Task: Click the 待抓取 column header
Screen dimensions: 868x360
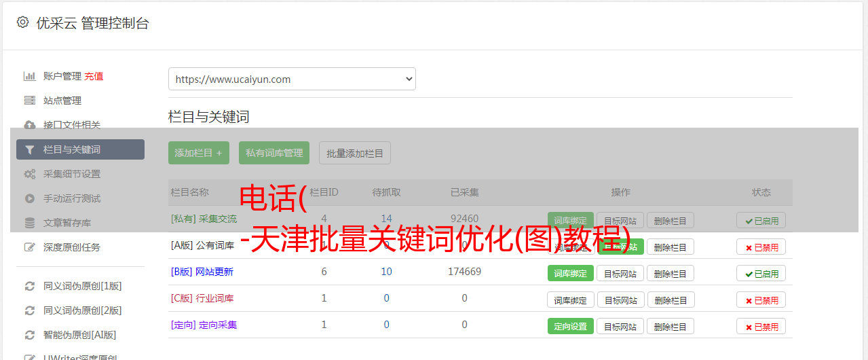Action: click(x=386, y=192)
